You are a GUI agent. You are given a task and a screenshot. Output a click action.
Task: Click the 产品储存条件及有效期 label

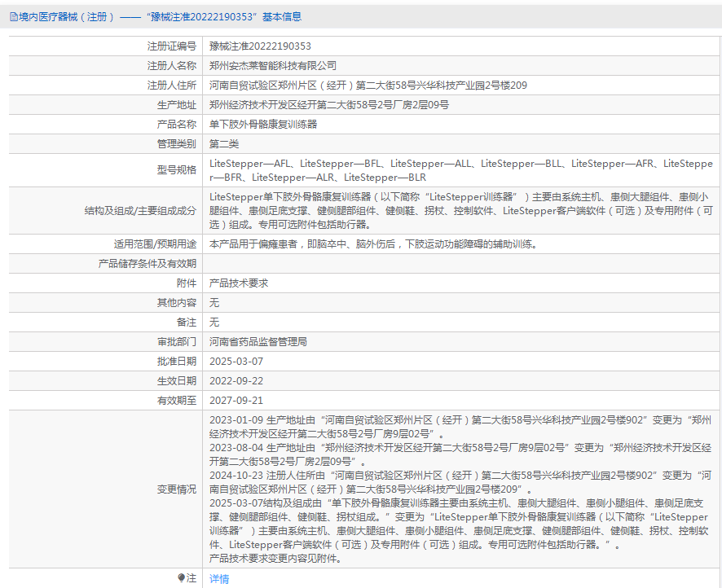147,264
